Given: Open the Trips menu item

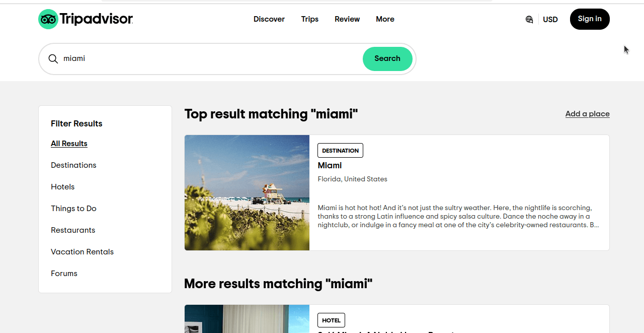Looking at the screenshot, I should [309, 19].
